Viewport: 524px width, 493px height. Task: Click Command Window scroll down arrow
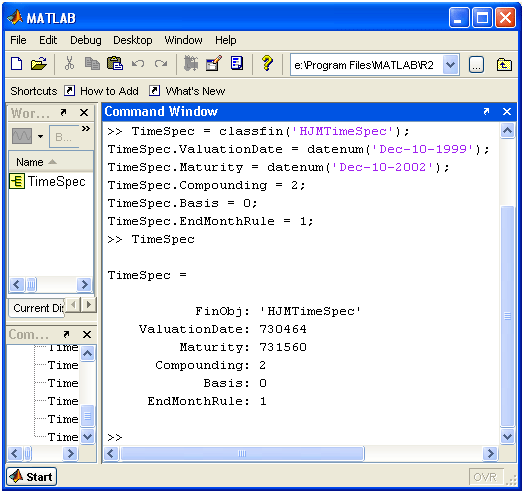(x=508, y=437)
